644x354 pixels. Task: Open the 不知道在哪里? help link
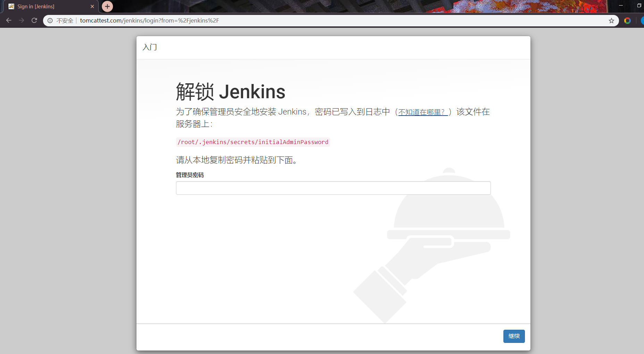click(423, 112)
